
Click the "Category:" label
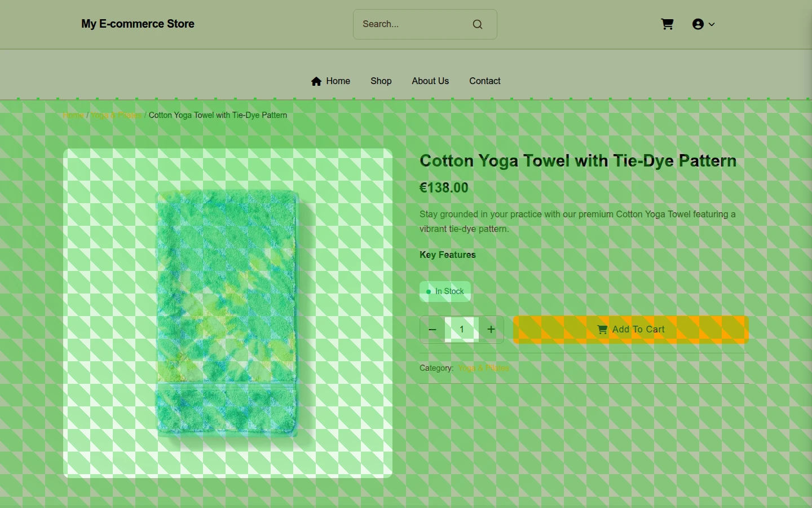point(436,368)
